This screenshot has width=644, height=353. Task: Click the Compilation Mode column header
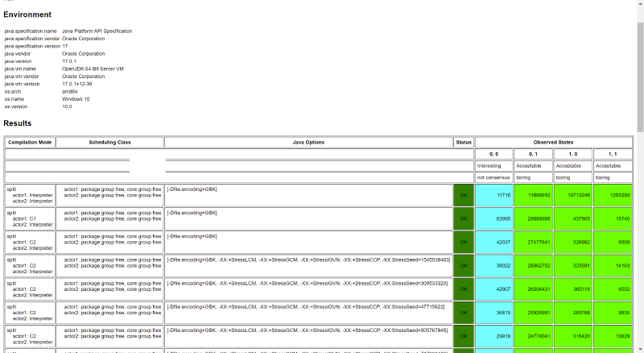click(x=30, y=142)
